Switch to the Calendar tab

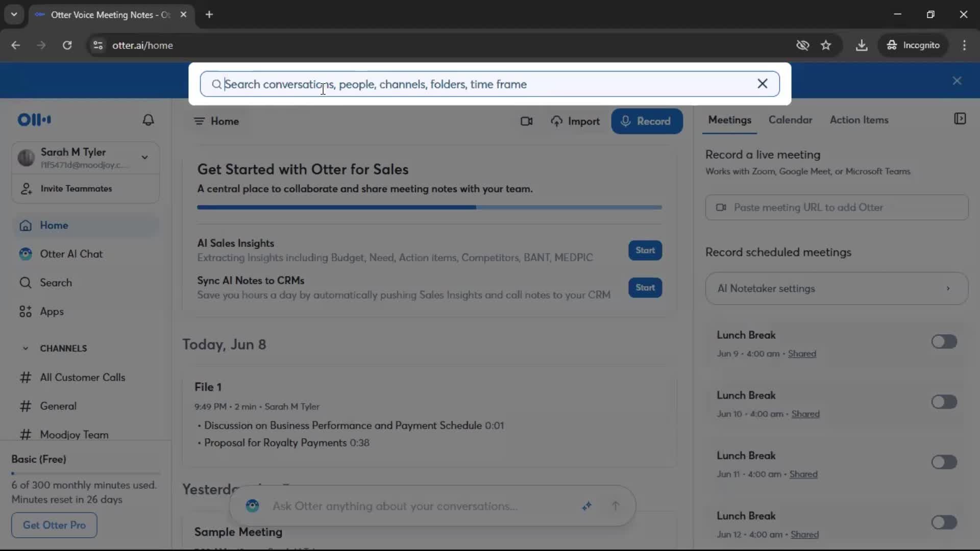[x=790, y=120]
